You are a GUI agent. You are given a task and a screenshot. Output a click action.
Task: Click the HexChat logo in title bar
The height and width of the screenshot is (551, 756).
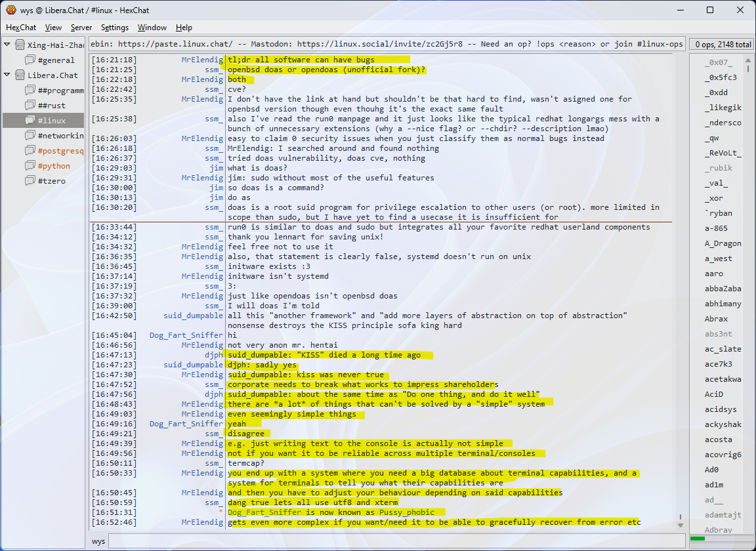[x=10, y=10]
